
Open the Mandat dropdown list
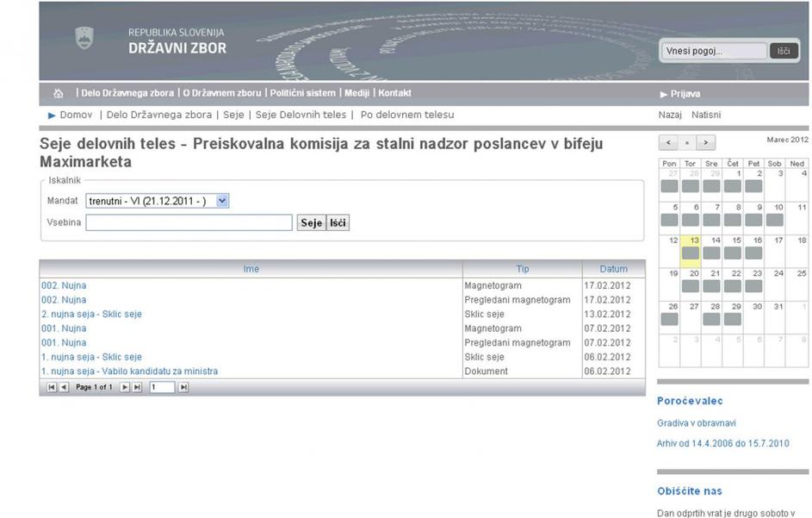click(x=222, y=201)
